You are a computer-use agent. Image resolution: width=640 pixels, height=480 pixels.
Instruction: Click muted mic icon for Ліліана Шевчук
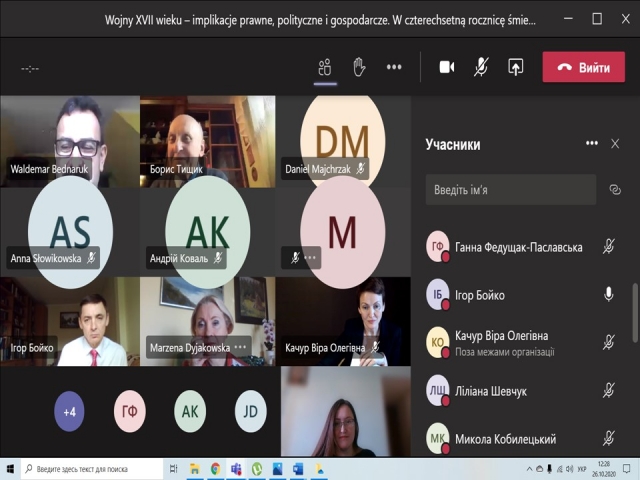click(x=609, y=390)
